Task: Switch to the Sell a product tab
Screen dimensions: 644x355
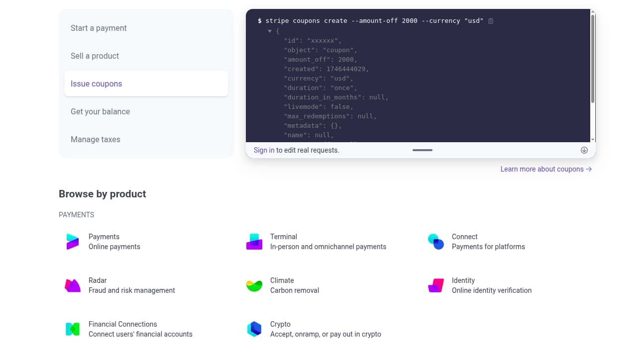Action: [95, 56]
